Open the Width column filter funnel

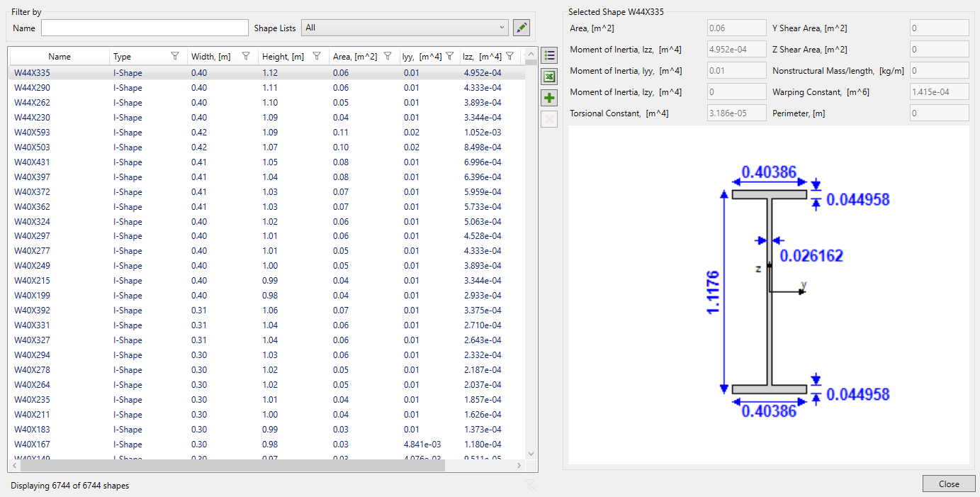point(246,56)
